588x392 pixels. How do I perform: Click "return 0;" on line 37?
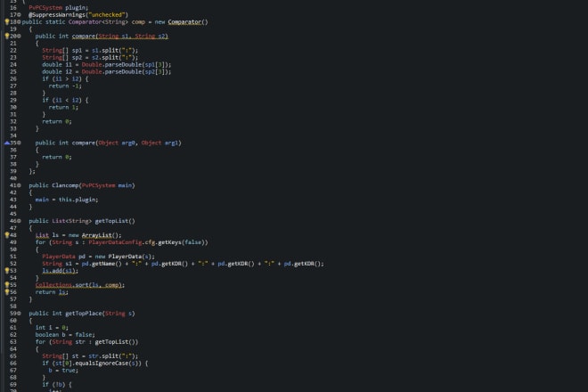(x=57, y=157)
